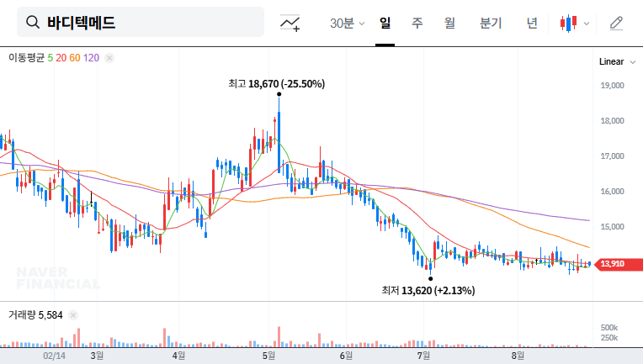Click the 거래량 5,584 label
This screenshot has width=643, height=364.
coord(35,315)
